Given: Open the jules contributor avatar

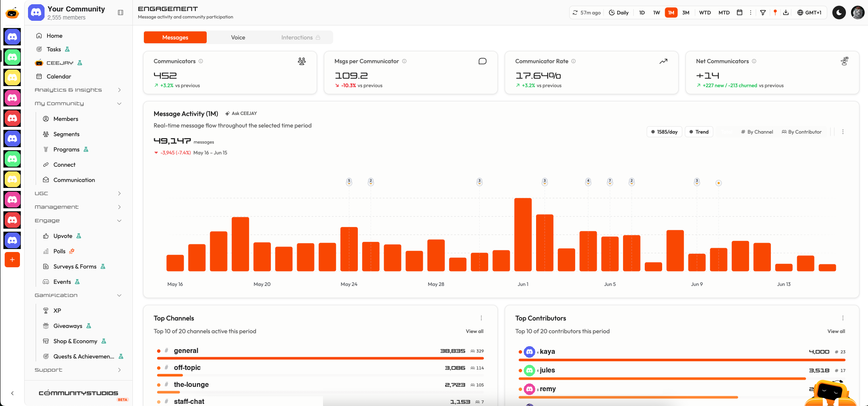Looking at the screenshot, I should click(529, 370).
